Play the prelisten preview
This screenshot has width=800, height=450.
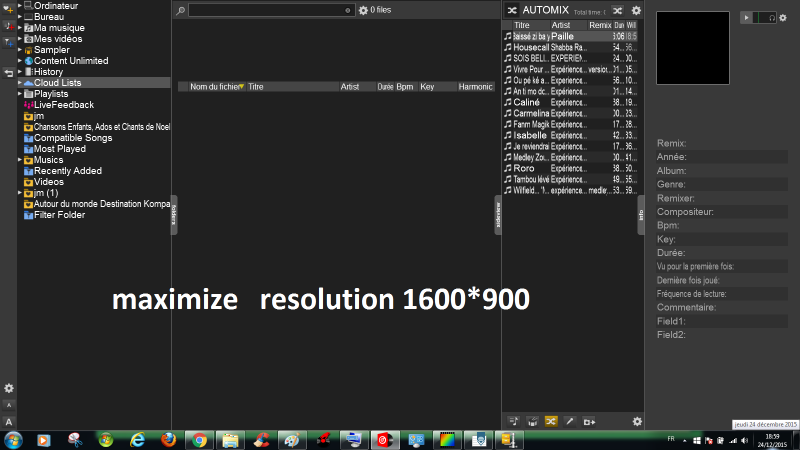coord(746,18)
